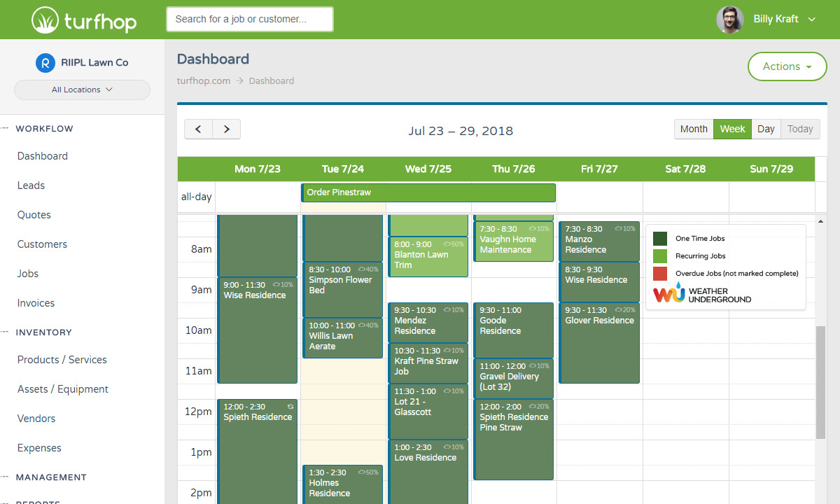Click Billy Kraft's profile avatar
Image resolution: width=840 pixels, height=504 pixels.
[x=729, y=20]
